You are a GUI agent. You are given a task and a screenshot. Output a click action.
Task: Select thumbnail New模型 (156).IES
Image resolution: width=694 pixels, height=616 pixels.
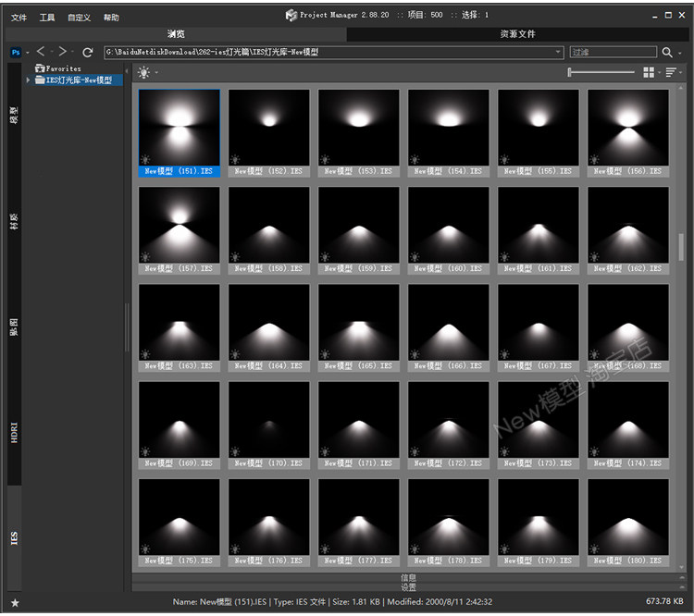(x=627, y=131)
